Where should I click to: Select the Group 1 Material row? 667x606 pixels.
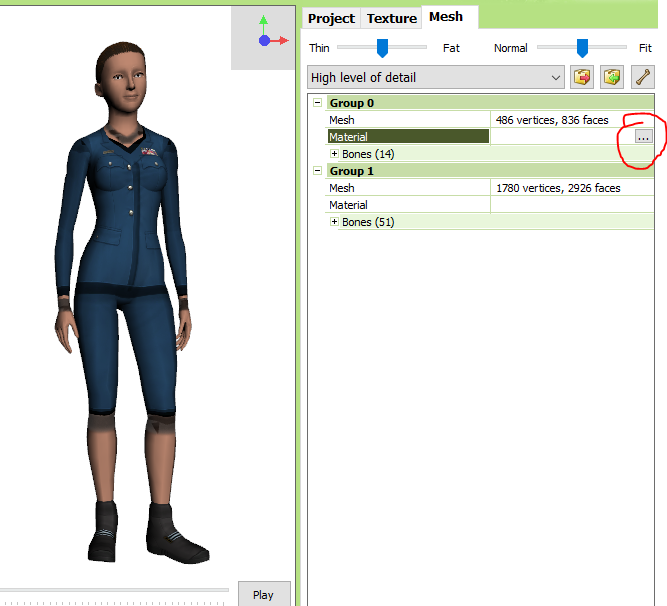click(x=488, y=205)
